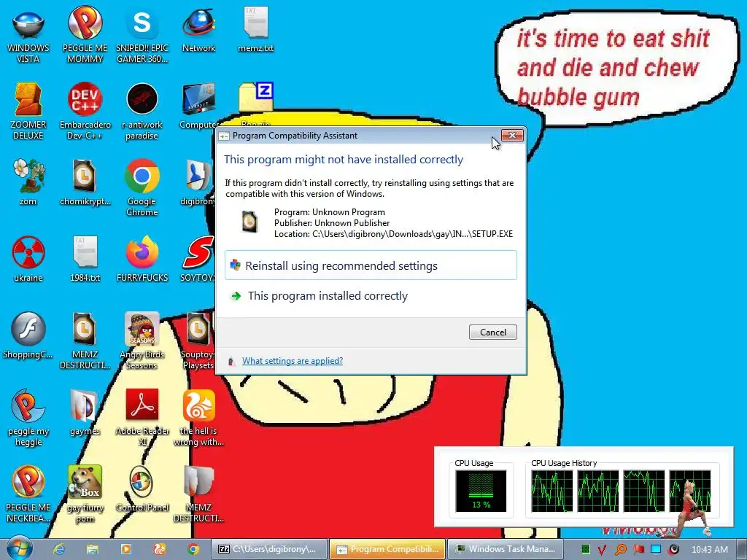Viewport: 747px width, 560px height.
Task: Launch the Firefox desktop shortcut
Action: pyautogui.click(x=142, y=259)
